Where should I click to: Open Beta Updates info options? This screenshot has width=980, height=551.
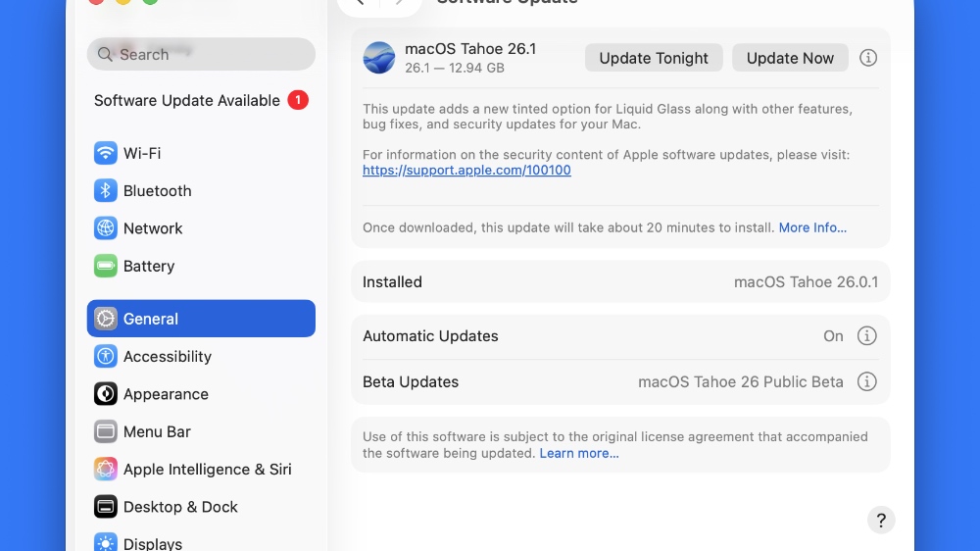tap(866, 382)
